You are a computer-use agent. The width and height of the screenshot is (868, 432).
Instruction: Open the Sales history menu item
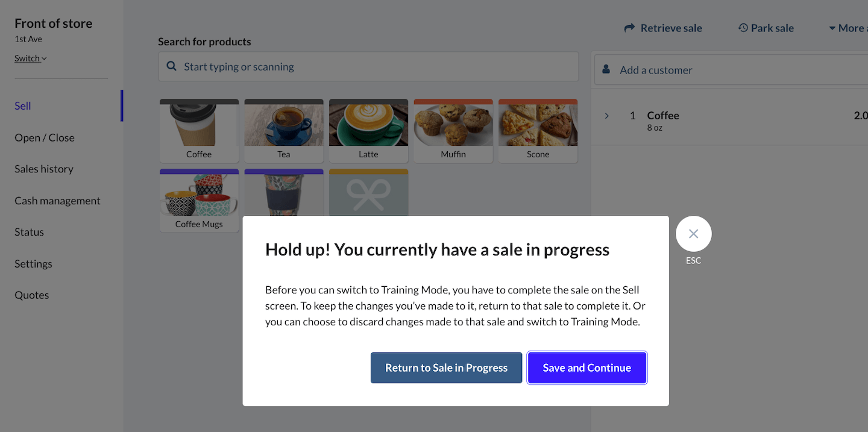[x=44, y=169]
